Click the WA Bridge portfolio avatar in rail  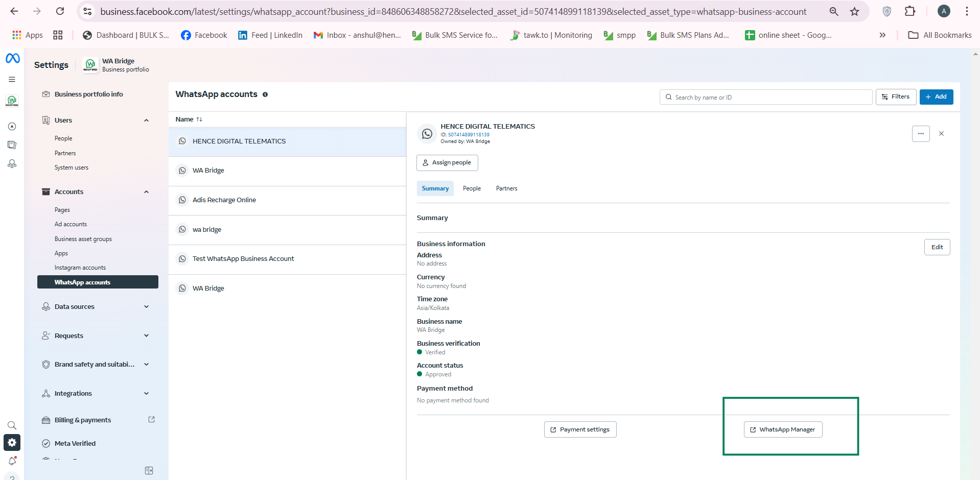point(12,101)
